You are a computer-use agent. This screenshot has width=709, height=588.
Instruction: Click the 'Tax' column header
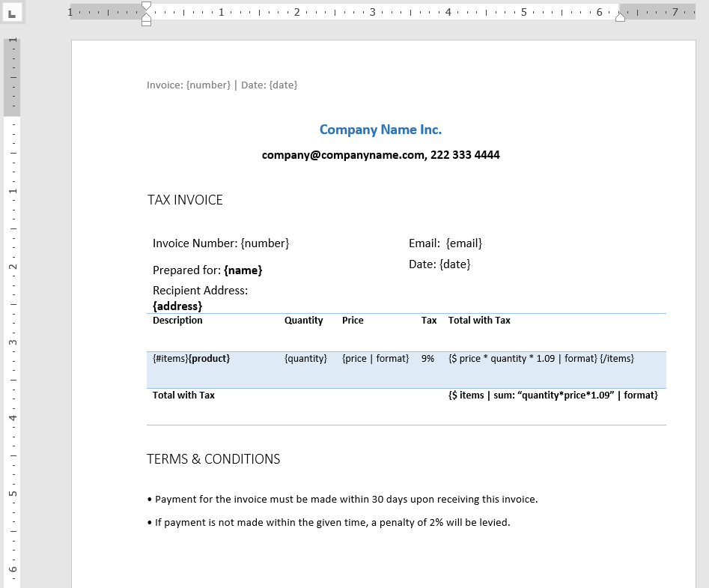point(429,321)
